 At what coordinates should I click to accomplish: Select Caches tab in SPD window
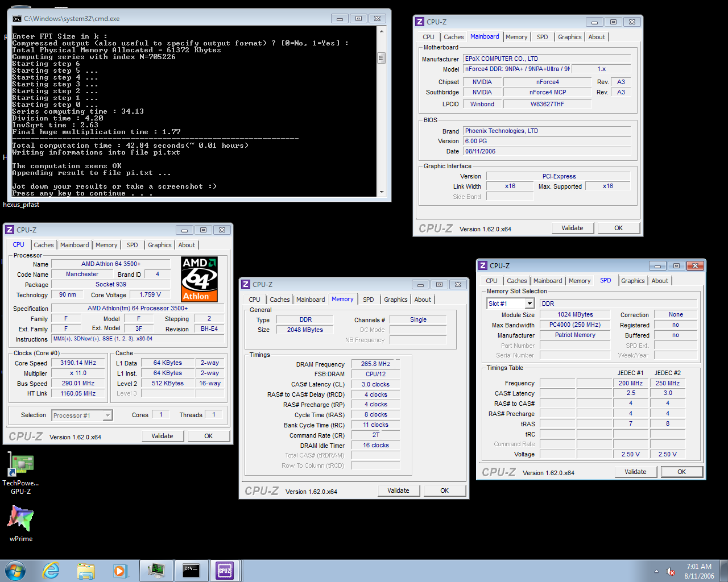pyautogui.click(x=517, y=281)
